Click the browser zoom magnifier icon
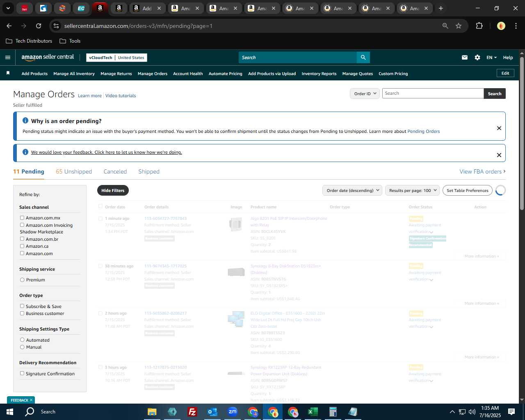This screenshot has height=420, width=525. pyautogui.click(x=445, y=26)
